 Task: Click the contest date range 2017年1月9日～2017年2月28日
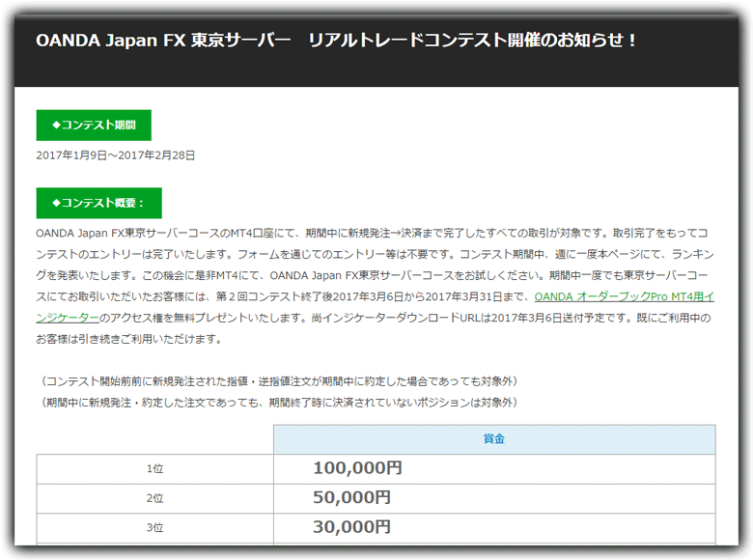pyautogui.click(x=116, y=154)
